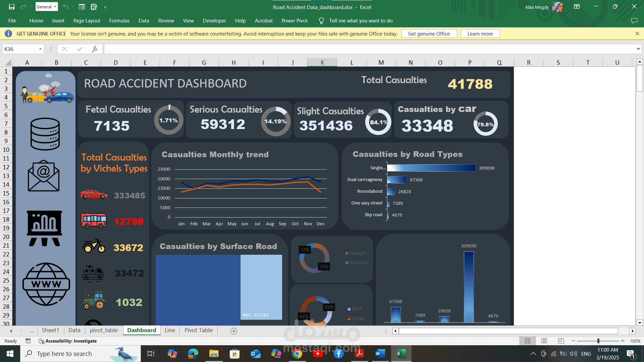
Task: Expand the formula bar chevron
Action: (x=638, y=49)
